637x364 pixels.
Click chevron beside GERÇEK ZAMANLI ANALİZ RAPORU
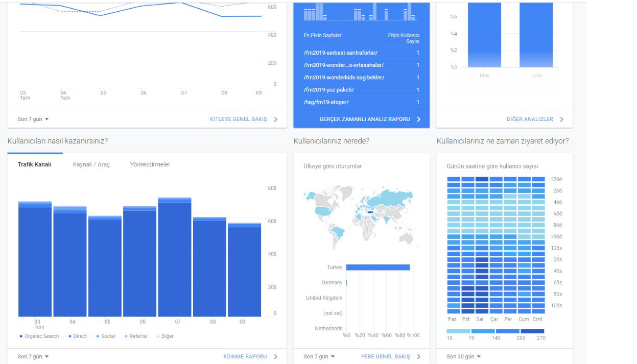coord(419,119)
